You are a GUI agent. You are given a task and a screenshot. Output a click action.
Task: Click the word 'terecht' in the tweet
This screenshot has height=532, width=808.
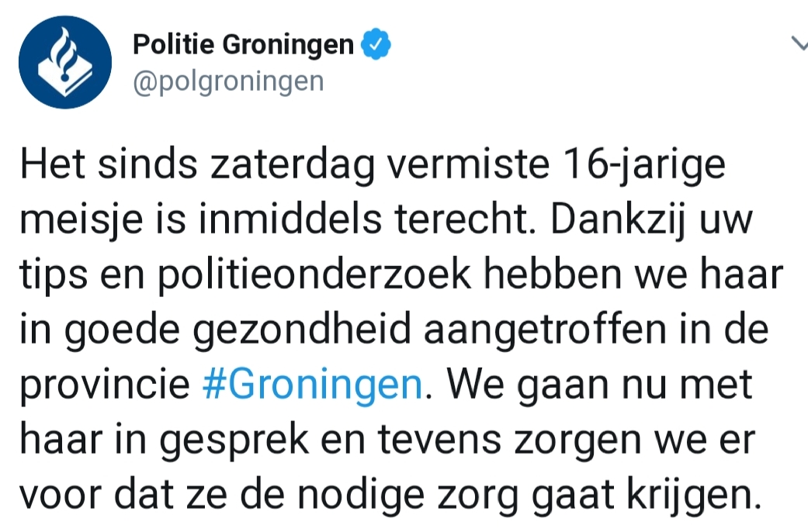point(462,219)
